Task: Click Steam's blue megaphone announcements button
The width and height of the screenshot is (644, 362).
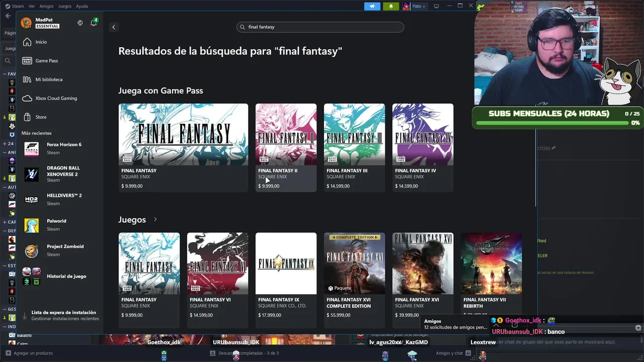Action: [x=372, y=6]
